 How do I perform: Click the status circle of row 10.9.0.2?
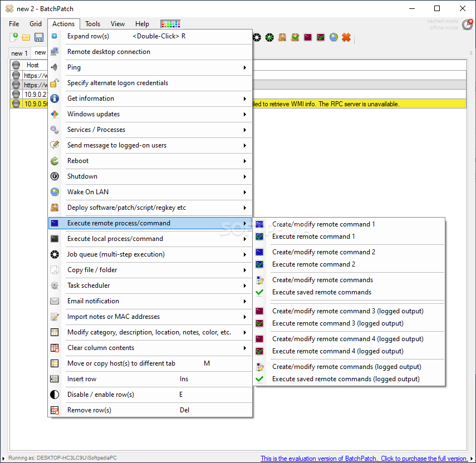pos(16,95)
